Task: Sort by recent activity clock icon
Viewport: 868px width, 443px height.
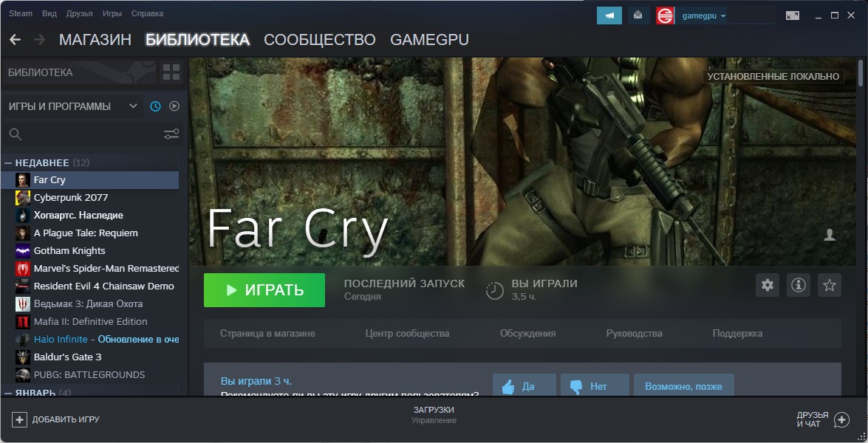Action: point(156,106)
